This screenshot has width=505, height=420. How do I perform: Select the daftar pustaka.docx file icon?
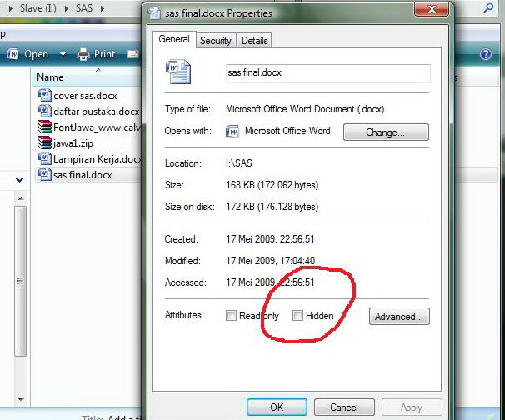coord(44,111)
